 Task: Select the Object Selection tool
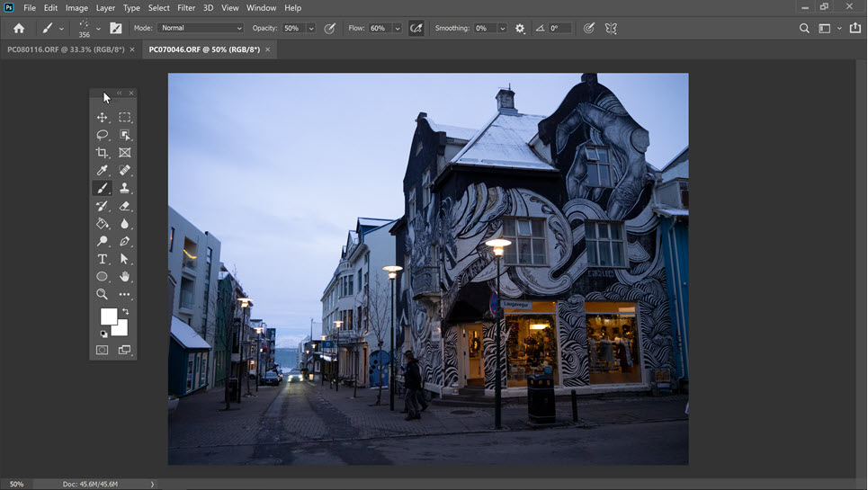click(124, 135)
